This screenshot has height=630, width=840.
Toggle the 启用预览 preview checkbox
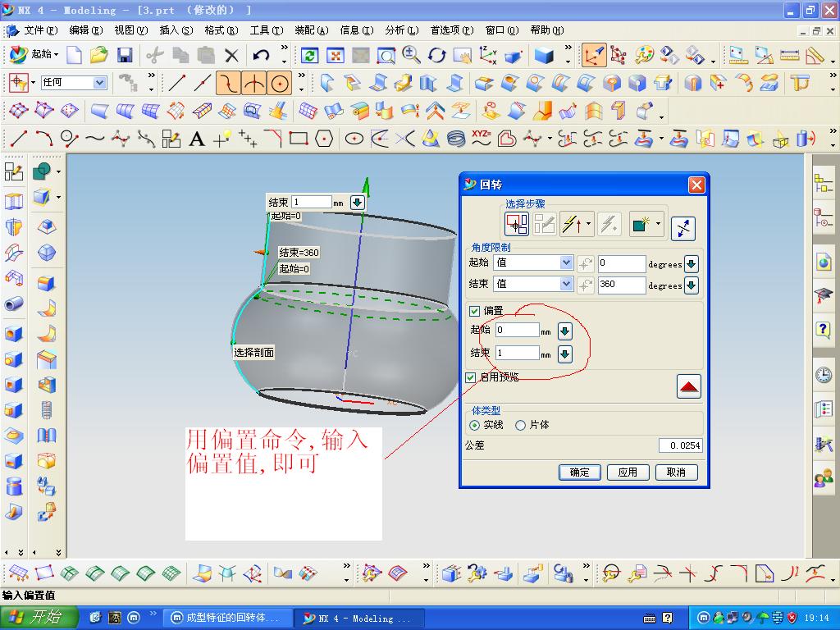pos(470,377)
